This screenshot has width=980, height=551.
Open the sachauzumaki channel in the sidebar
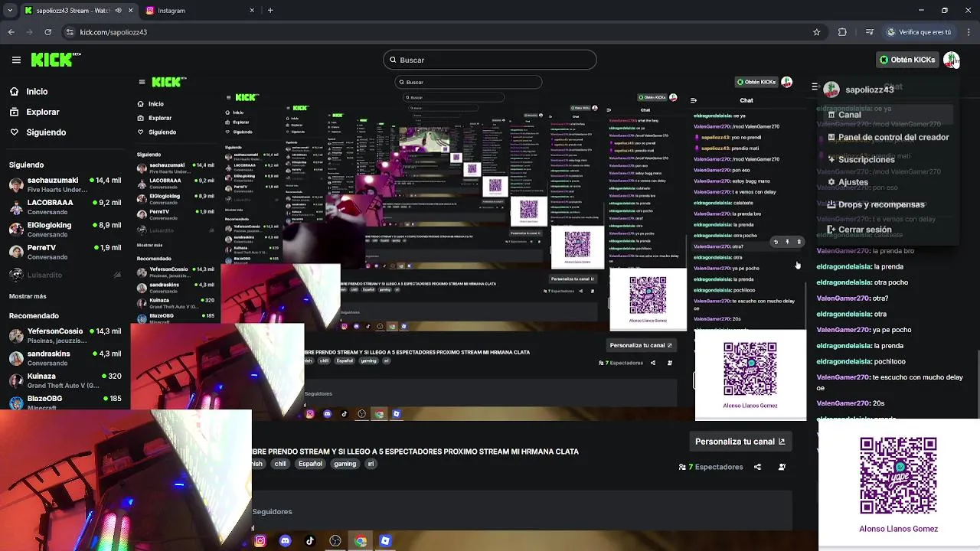click(65, 184)
